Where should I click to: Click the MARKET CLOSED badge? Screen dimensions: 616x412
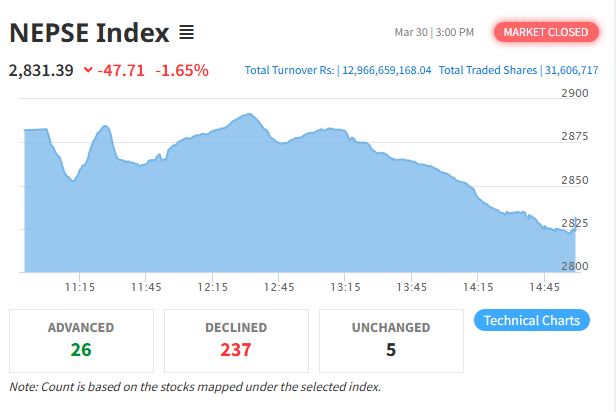coord(545,32)
